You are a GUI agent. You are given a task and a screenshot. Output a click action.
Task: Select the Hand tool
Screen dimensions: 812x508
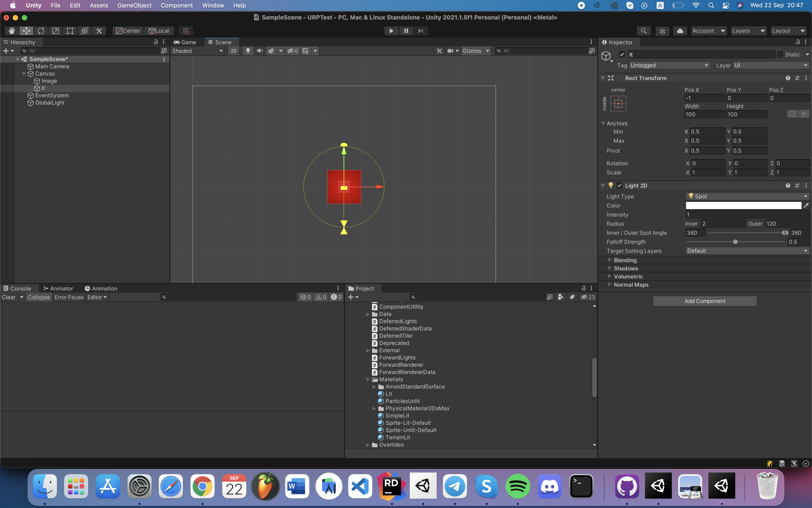[x=12, y=31]
